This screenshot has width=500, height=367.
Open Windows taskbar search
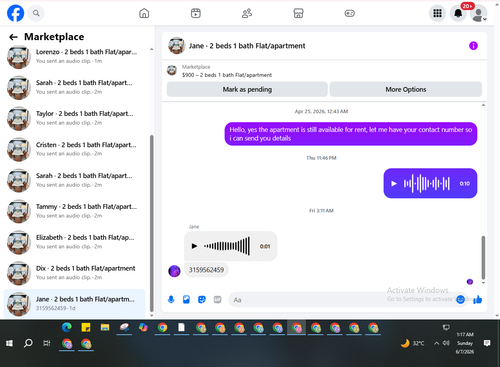coord(28,343)
